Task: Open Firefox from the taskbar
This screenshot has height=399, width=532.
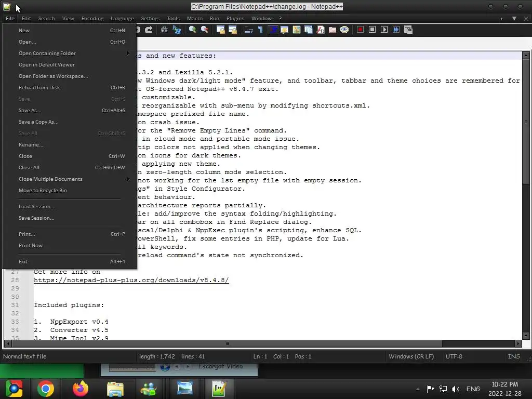Action: [81, 389]
